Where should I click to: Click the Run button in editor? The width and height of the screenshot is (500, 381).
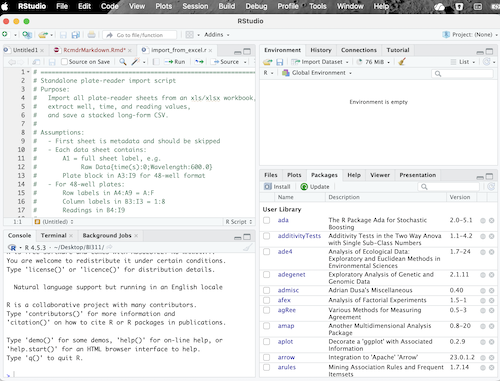[175, 62]
